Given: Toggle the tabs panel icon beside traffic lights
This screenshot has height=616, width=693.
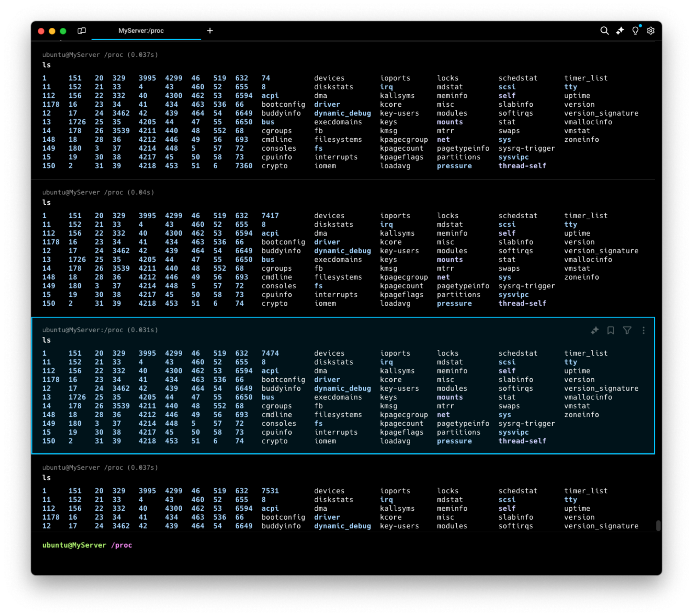Looking at the screenshot, I should point(81,31).
